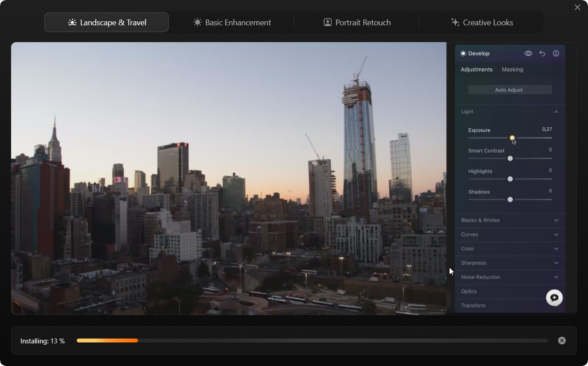Click the Develop panel title

coord(479,53)
